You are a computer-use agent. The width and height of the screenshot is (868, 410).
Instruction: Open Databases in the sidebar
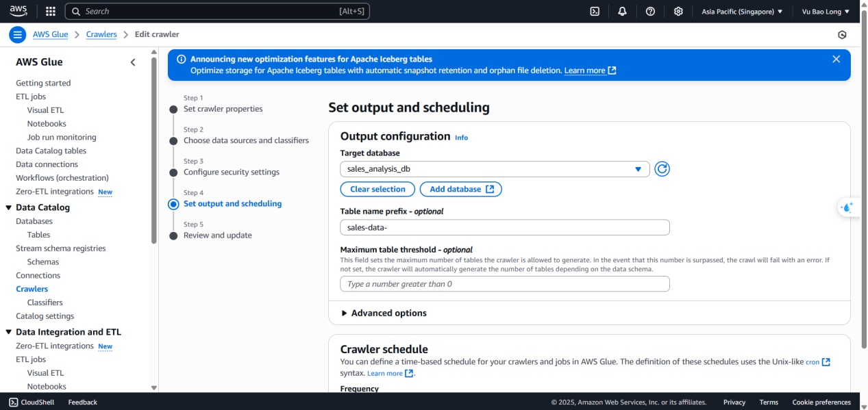(x=34, y=221)
